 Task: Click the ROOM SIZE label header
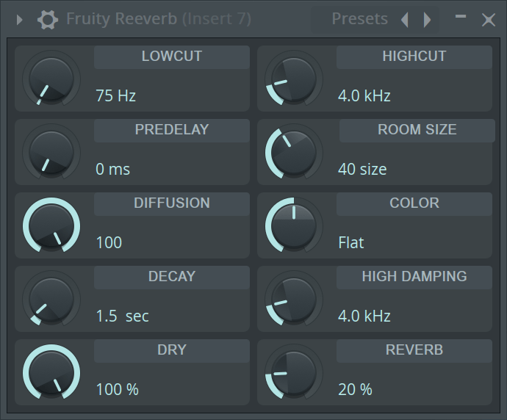click(x=417, y=130)
